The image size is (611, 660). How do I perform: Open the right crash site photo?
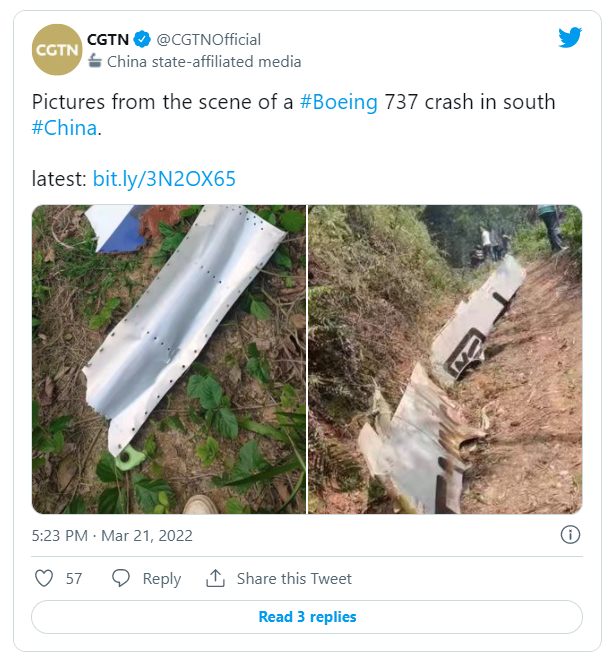click(445, 359)
